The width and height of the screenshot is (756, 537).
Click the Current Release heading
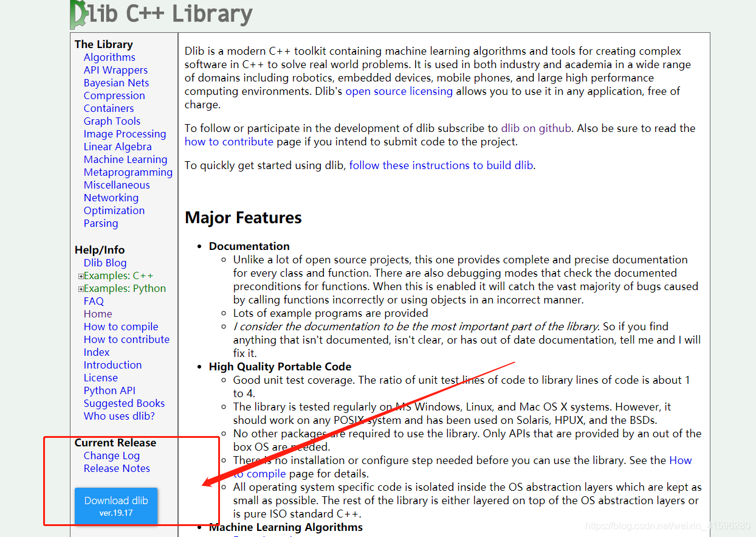click(115, 443)
